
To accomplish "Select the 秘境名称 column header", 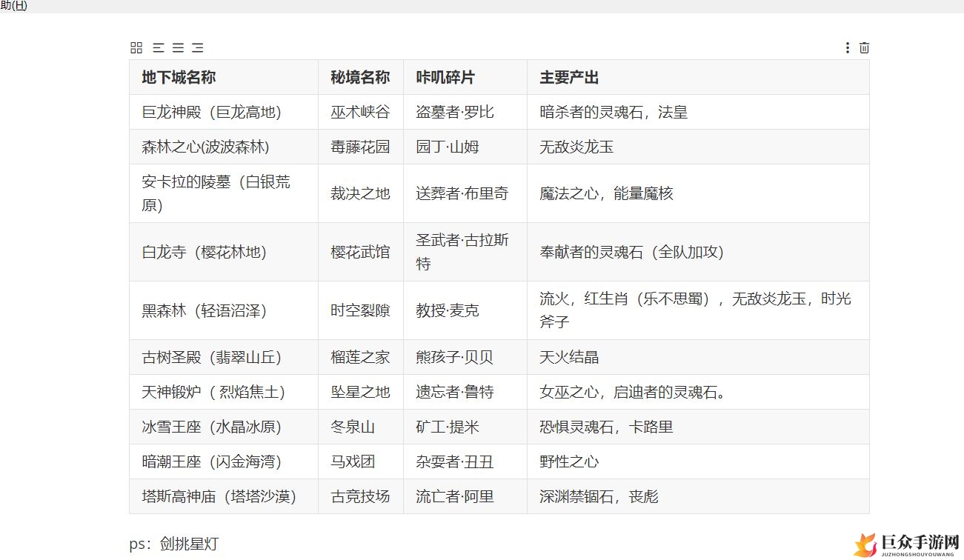I will 361,77.
